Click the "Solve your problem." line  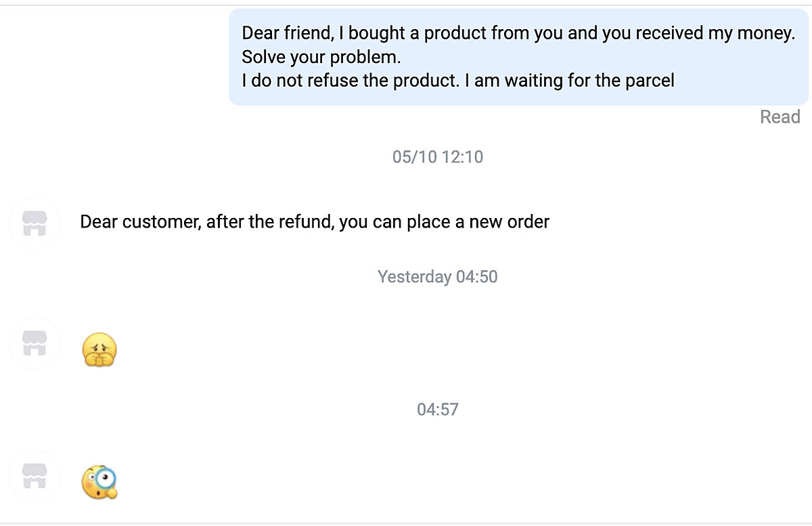coord(321,57)
